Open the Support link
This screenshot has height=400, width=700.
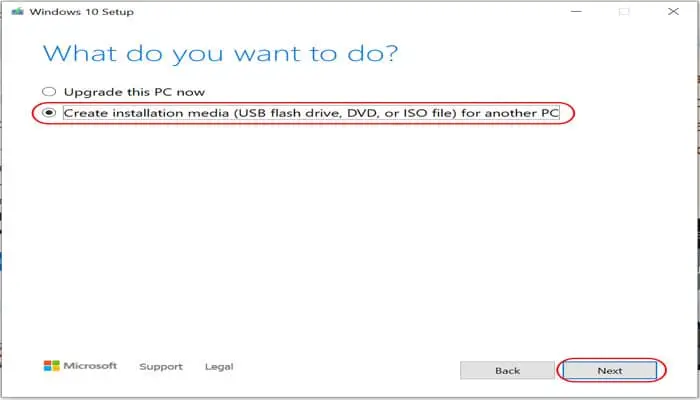pos(161,367)
